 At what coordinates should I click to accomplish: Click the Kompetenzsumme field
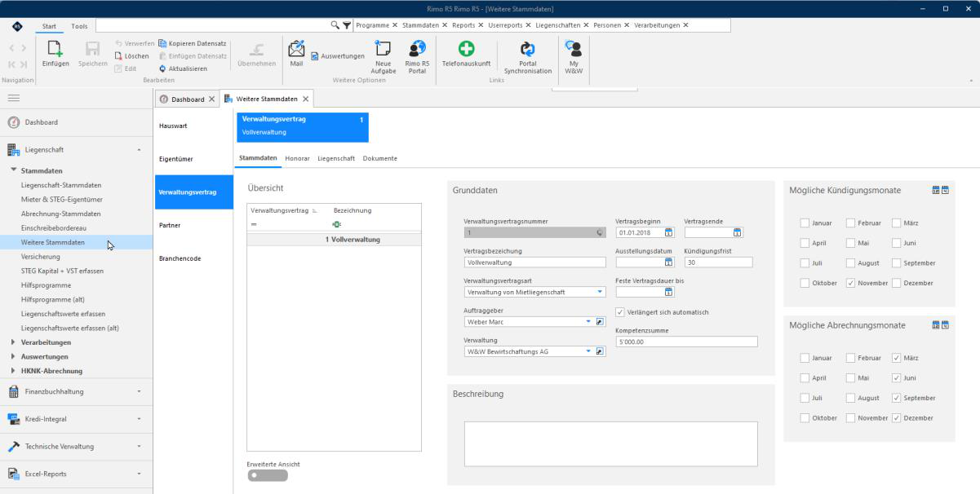686,342
